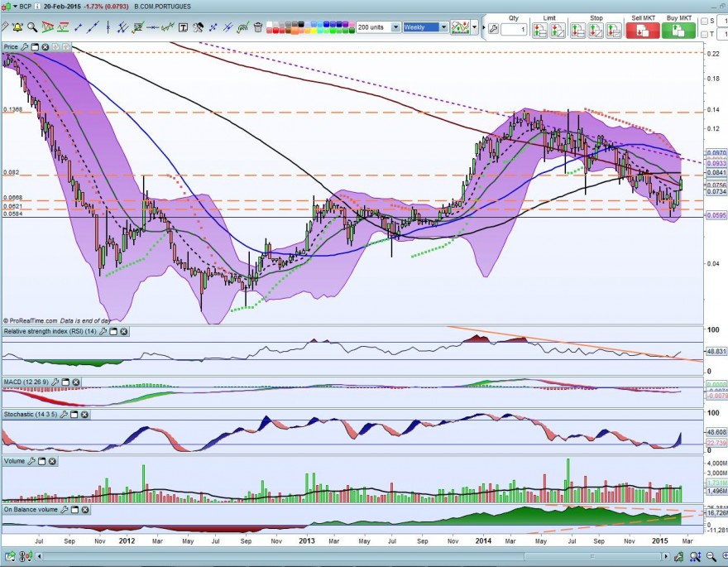Click the scrollbar left arrow
The image size is (728, 567).
point(39,556)
